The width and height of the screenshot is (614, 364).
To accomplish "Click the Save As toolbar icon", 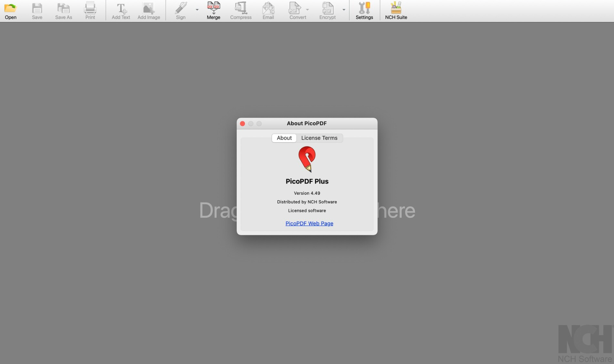I will pos(63,11).
